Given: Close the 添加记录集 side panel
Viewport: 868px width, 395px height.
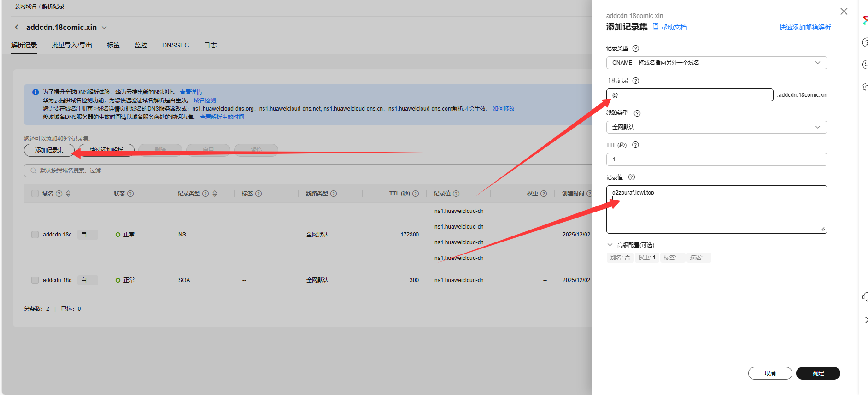Looking at the screenshot, I should tap(844, 12).
